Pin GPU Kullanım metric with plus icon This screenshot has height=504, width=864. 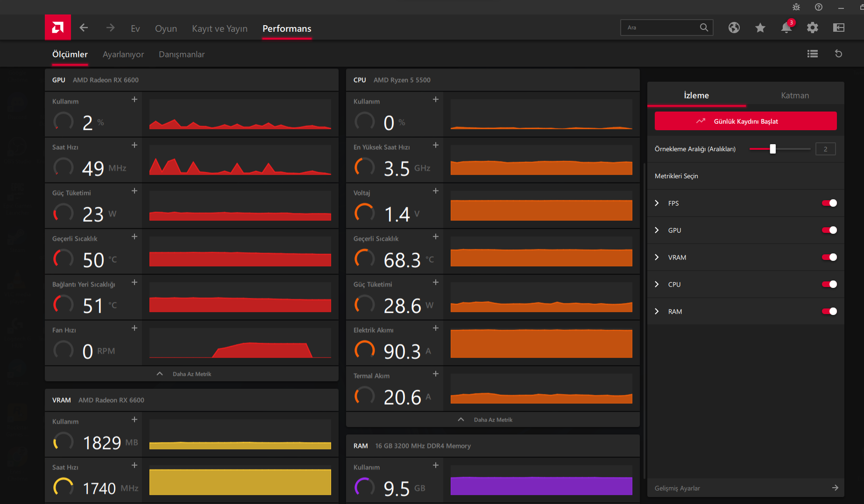[135, 99]
